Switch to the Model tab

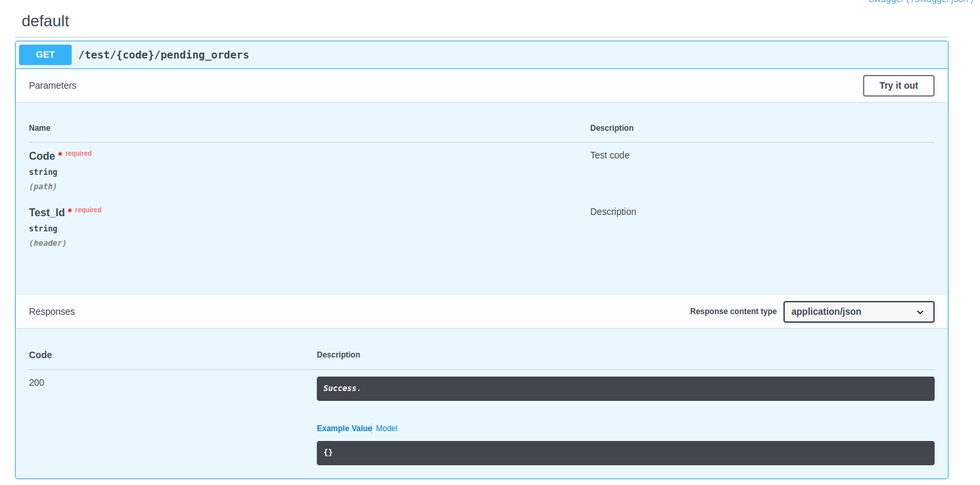click(x=386, y=428)
